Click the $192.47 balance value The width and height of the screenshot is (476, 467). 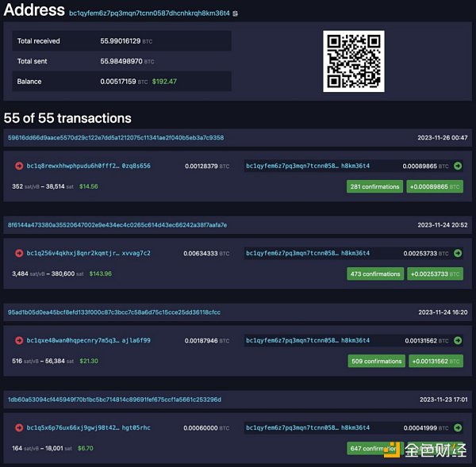coord(164,81)
